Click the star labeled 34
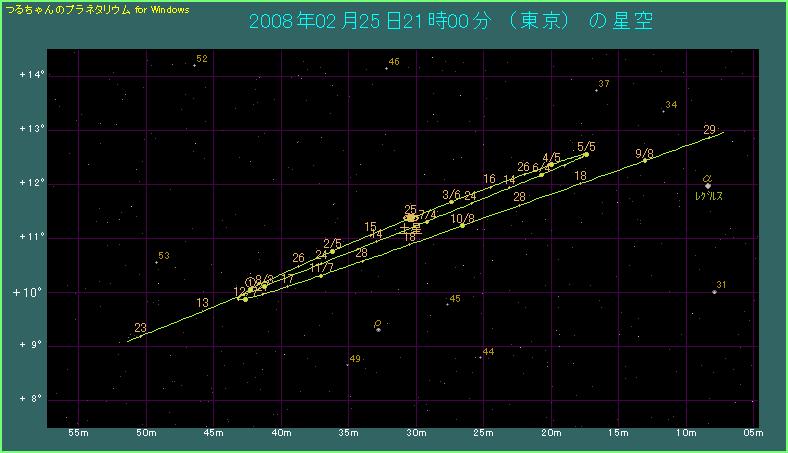This screenshot has height=453, width=788. point(663,111)
